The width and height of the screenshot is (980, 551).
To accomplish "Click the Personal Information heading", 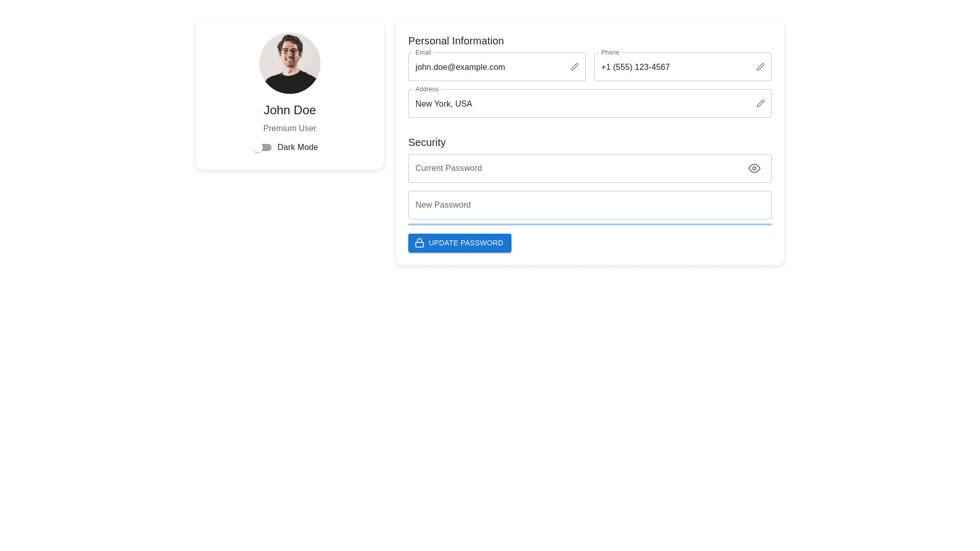I will (x=456, y=41).
